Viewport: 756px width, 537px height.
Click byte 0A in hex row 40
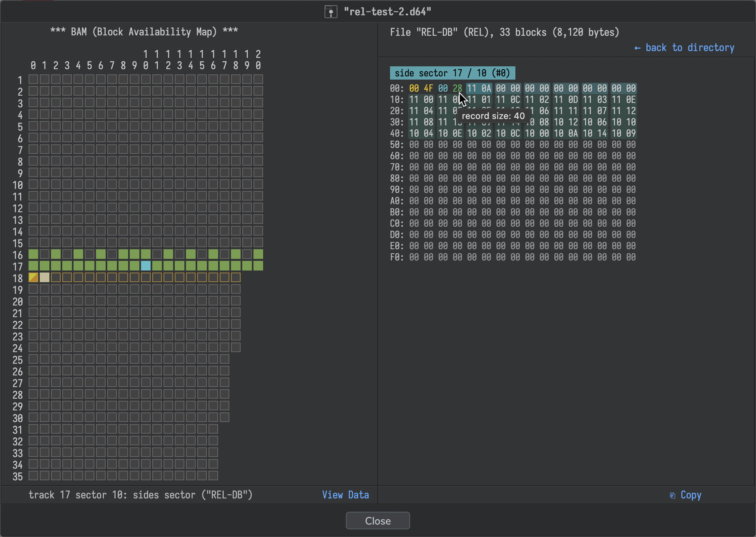tap(573, 133)
